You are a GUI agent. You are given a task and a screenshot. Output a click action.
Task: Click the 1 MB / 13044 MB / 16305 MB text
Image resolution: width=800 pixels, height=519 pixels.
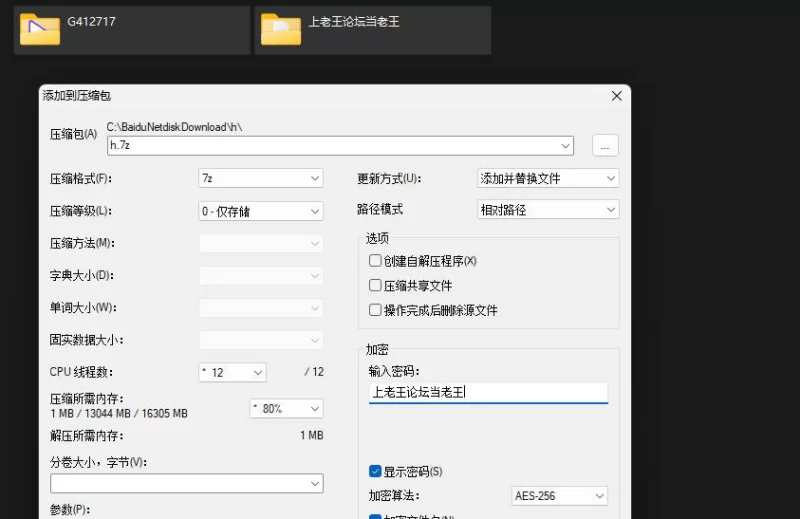coord(119,413)
